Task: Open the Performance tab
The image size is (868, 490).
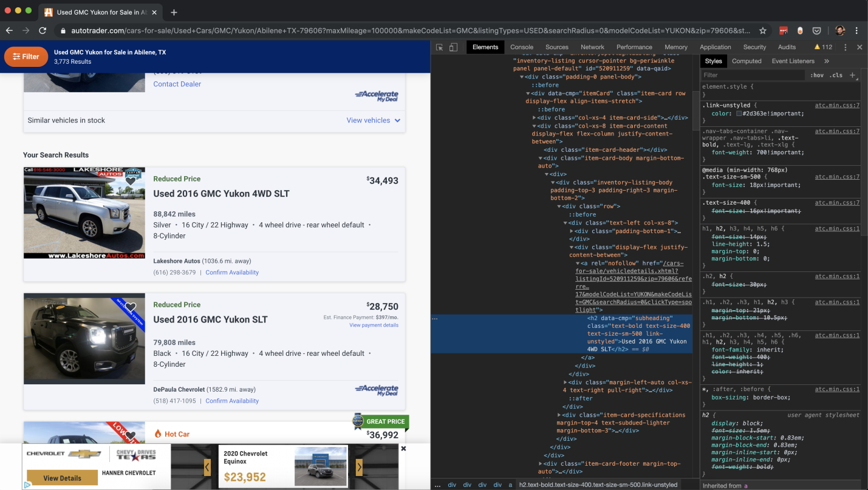Action: 634,47
